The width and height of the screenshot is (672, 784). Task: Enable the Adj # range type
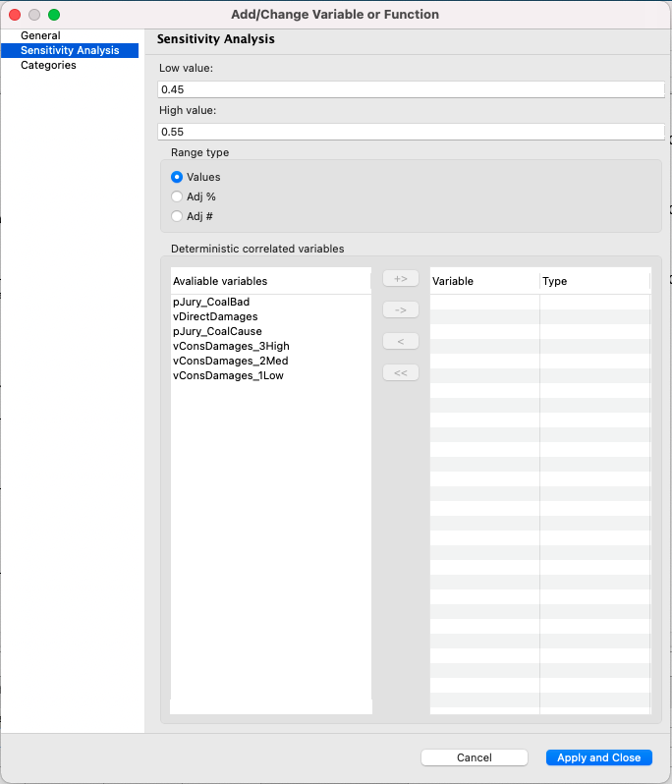point(177,216)
